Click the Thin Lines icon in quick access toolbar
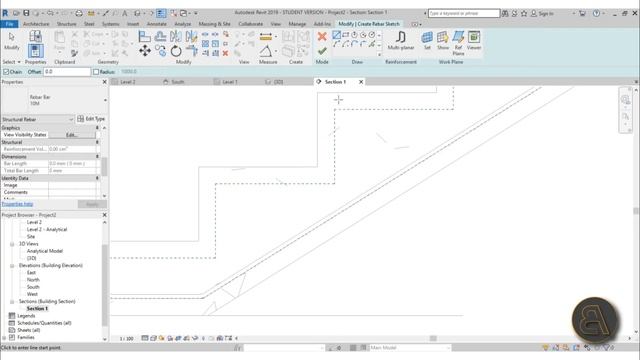The height and width of the screenshot is (360, 640). pos(161,13)
